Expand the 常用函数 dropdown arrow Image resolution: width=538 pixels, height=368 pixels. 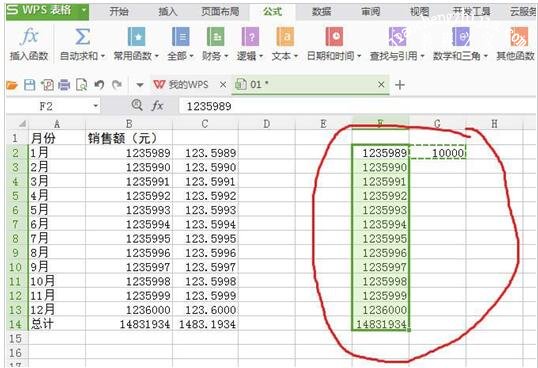click(156, 56)
